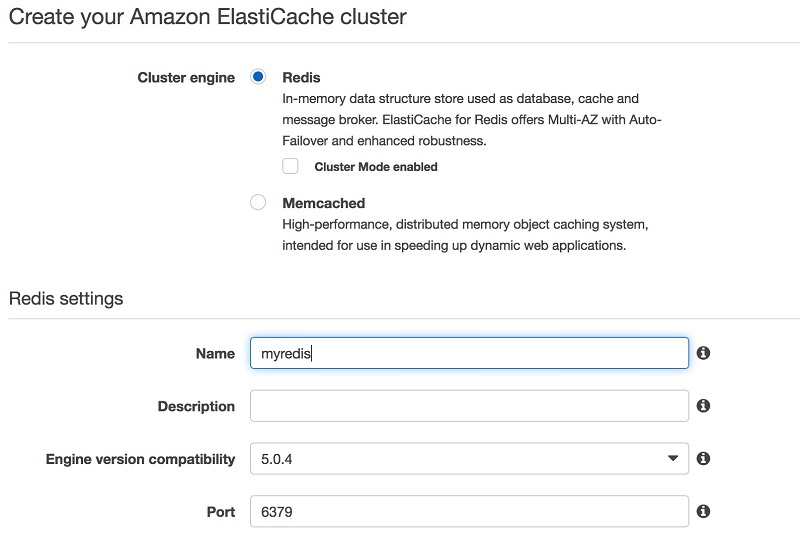The height and width of the screenshot is (544, 800).
Task: Click the Redis settings section heading
Action: click(66, 299)
